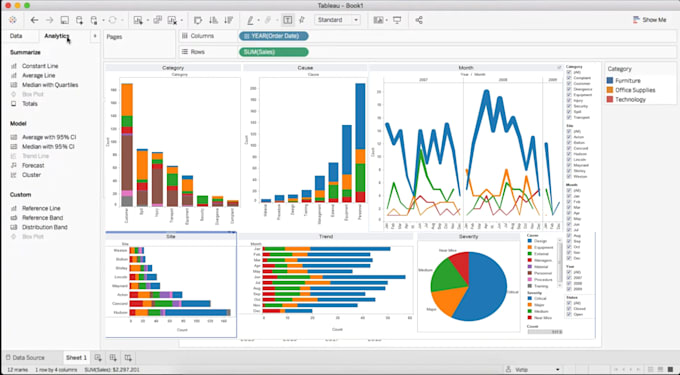Click the Office Supplies legend color swatch
Viewport: 680px width, 375px height.
610,90
